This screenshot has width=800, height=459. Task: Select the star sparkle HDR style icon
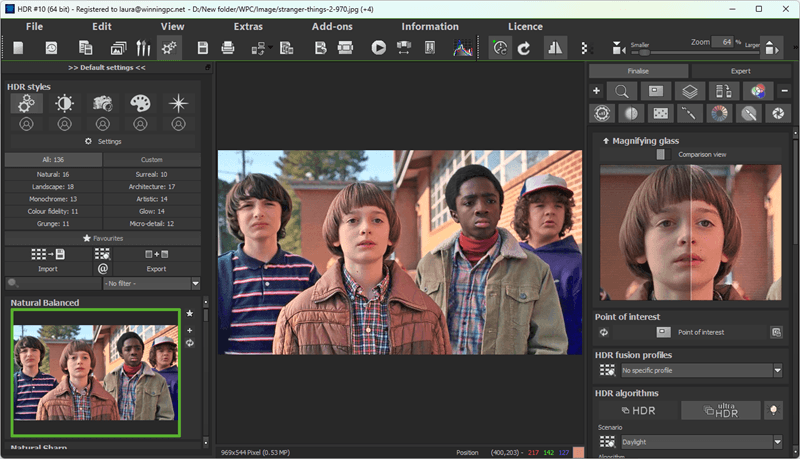(178, 104)
